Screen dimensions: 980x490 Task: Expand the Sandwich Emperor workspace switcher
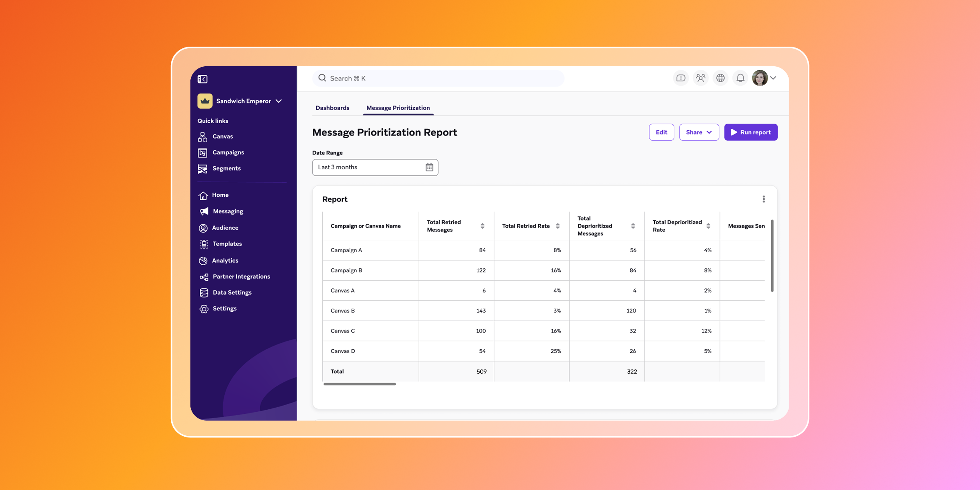(x=240, y=101)
